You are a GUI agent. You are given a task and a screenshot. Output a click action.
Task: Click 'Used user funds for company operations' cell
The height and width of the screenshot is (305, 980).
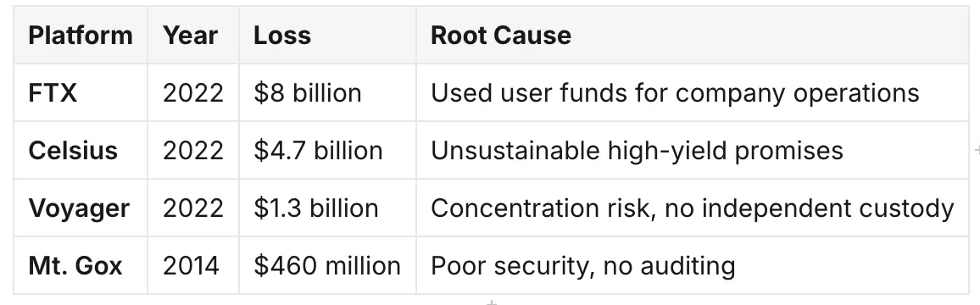pyautogui.click(x=693, y=93)
